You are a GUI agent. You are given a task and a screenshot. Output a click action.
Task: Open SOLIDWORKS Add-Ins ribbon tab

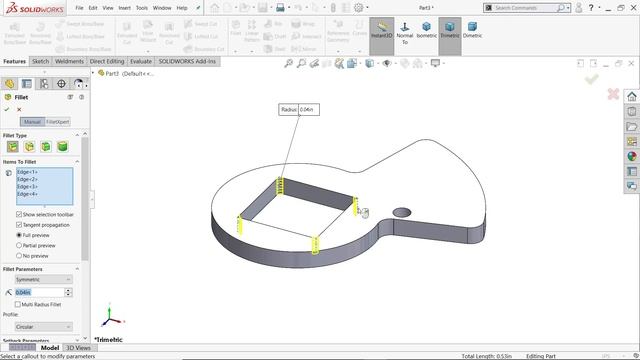pos(187,61)
